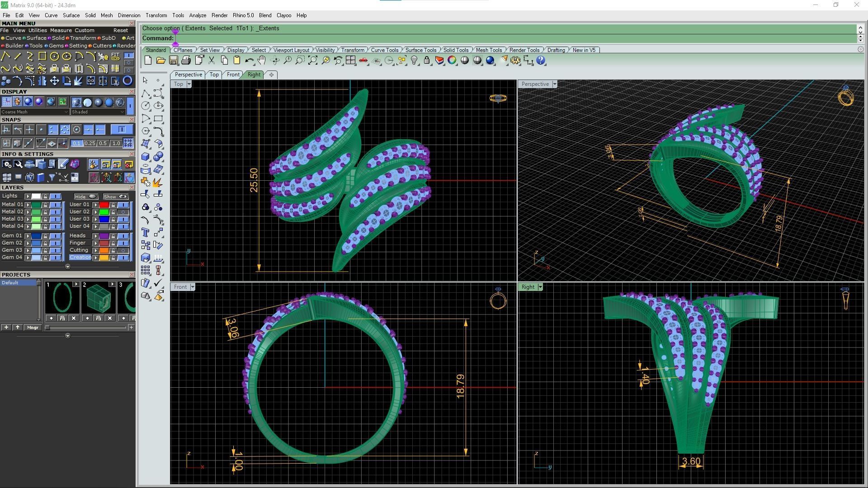Image resolution: width=868 pixels, height=488 pixels.
Task: Click the Save floppy disk icon
Action: click(173, 60)
